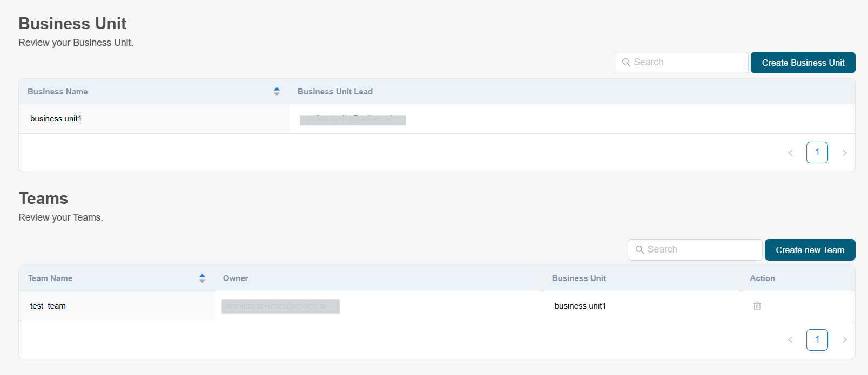Go to next page of Business Unit table

pos(844,153)
